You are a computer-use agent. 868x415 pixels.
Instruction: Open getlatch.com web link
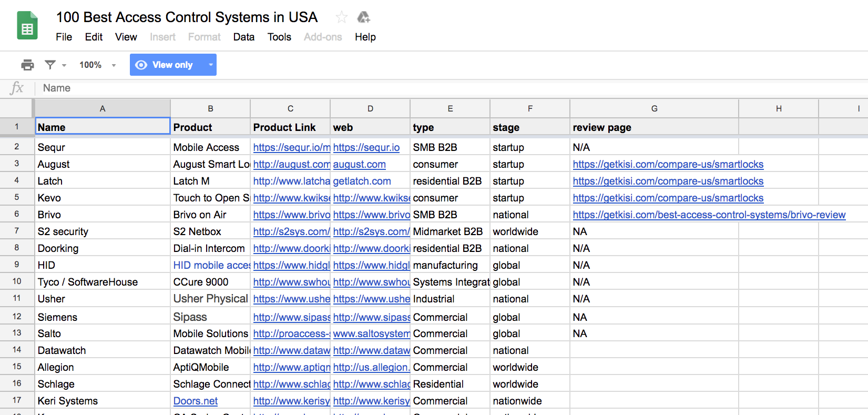coord(362,181)
